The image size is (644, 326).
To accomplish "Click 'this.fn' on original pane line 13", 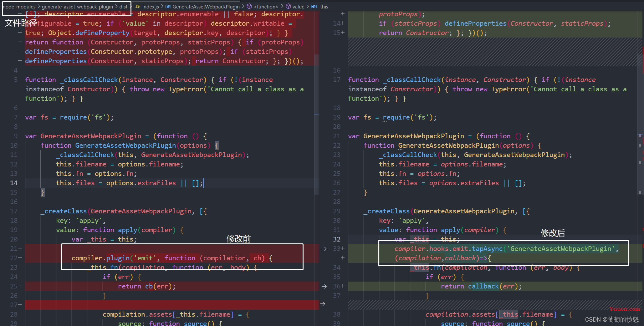I will click(69, 174).
